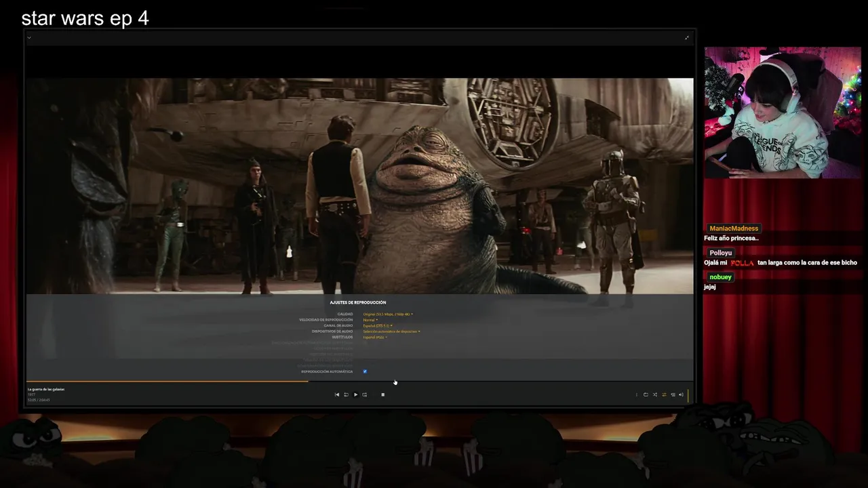Click chat username Polloyu
Image resolution: width=868 pixels, height=488 pixels.
(x=721, y=253)
